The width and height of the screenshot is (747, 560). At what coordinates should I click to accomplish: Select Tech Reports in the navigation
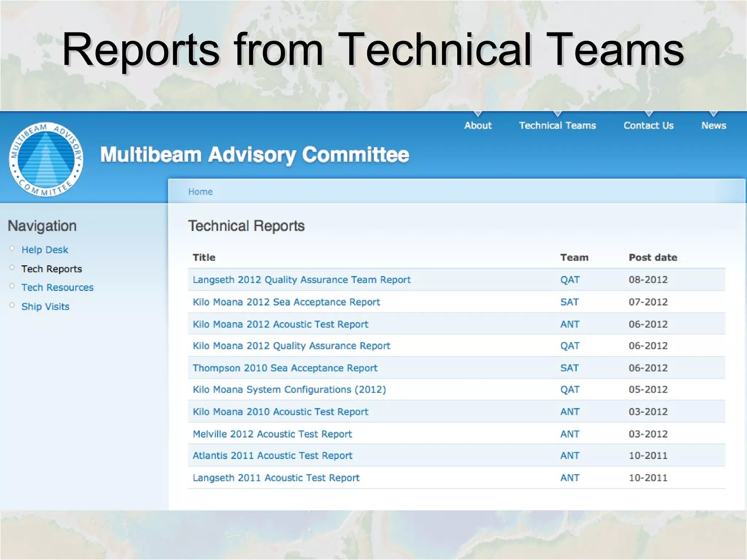[x=51, y=269]
